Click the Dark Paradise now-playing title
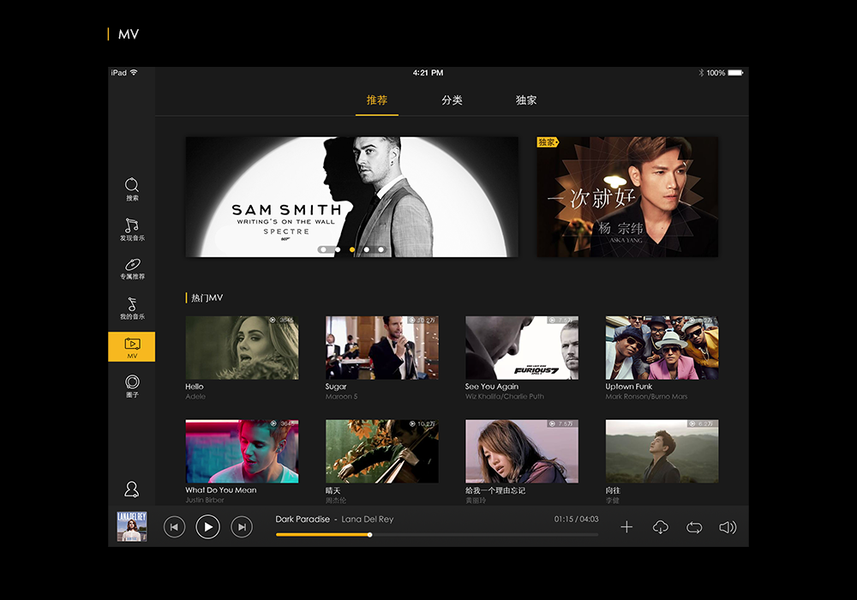Viewport: 857px width, 600px height. click(x=302, y=519)
